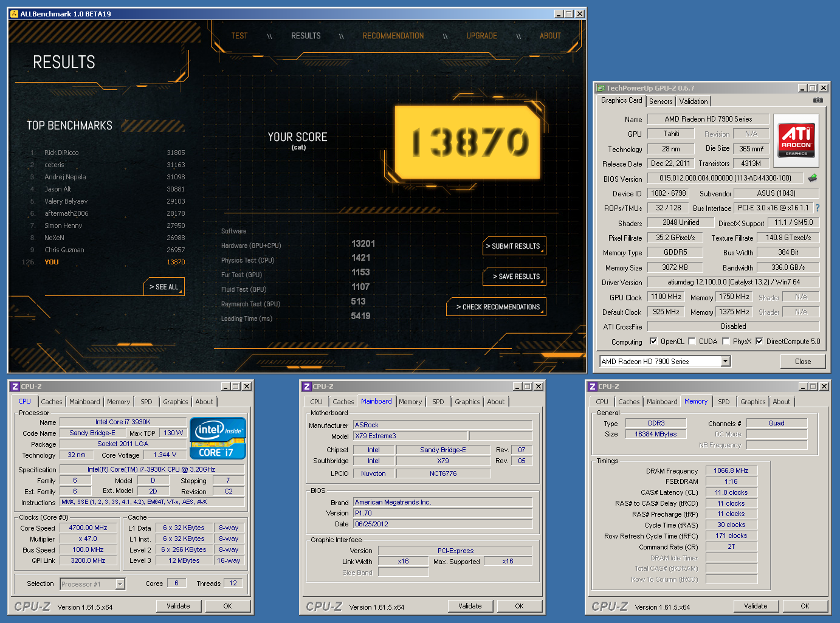The width and height of the screenshot is (840, 623).
Task: Click the Bus Interface question mark icon
Action: coord(818,208)
